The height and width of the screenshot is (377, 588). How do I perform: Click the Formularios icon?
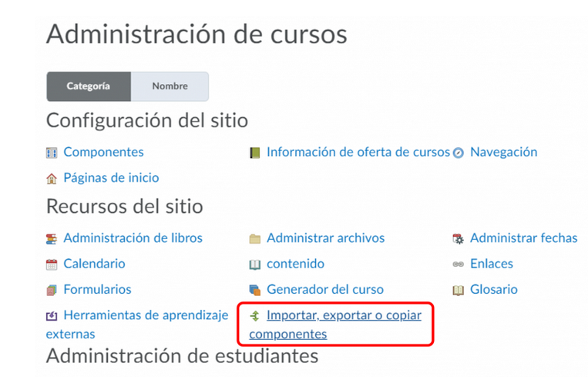[52, 290]
